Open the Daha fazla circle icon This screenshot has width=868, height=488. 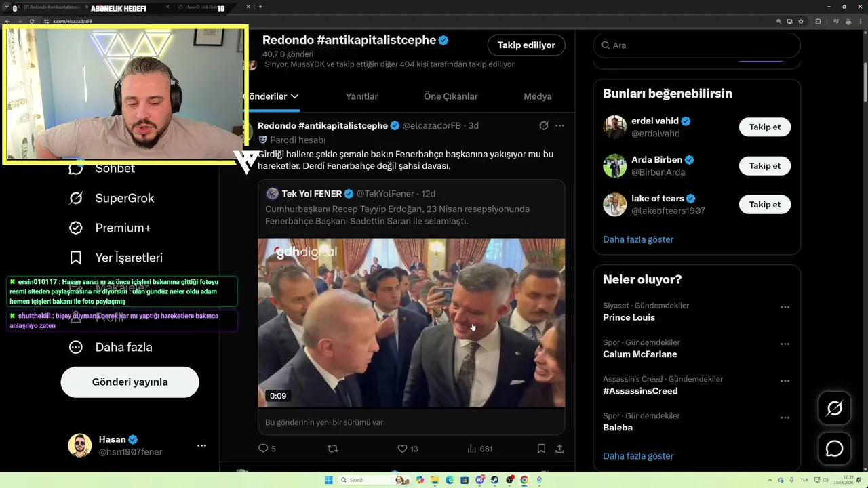coord(76,347)
